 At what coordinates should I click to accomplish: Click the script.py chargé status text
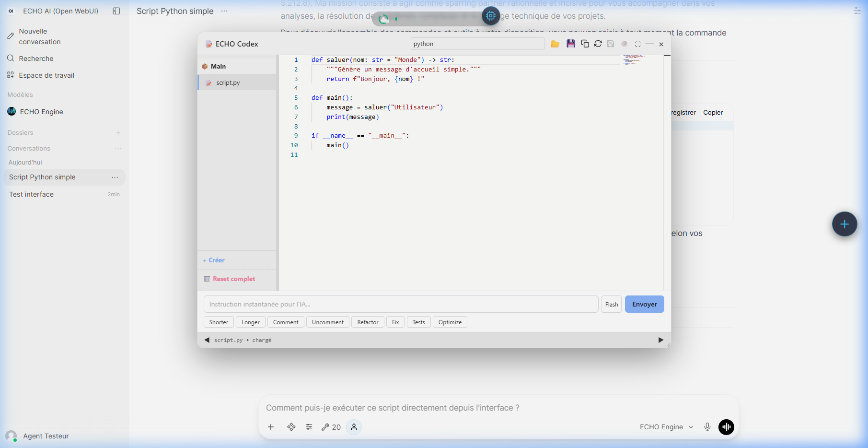pos(243,340)
